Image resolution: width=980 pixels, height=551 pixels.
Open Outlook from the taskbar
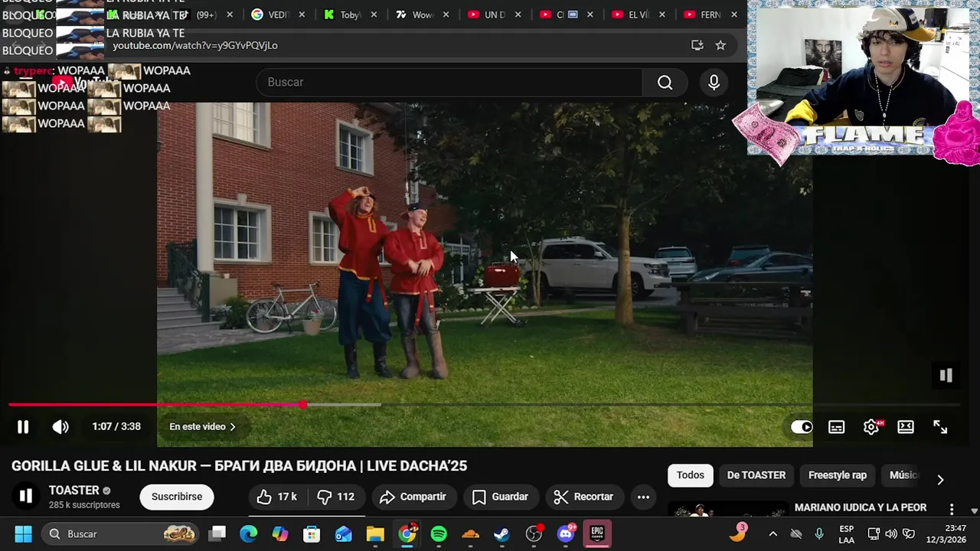click(x=343, y=533)
